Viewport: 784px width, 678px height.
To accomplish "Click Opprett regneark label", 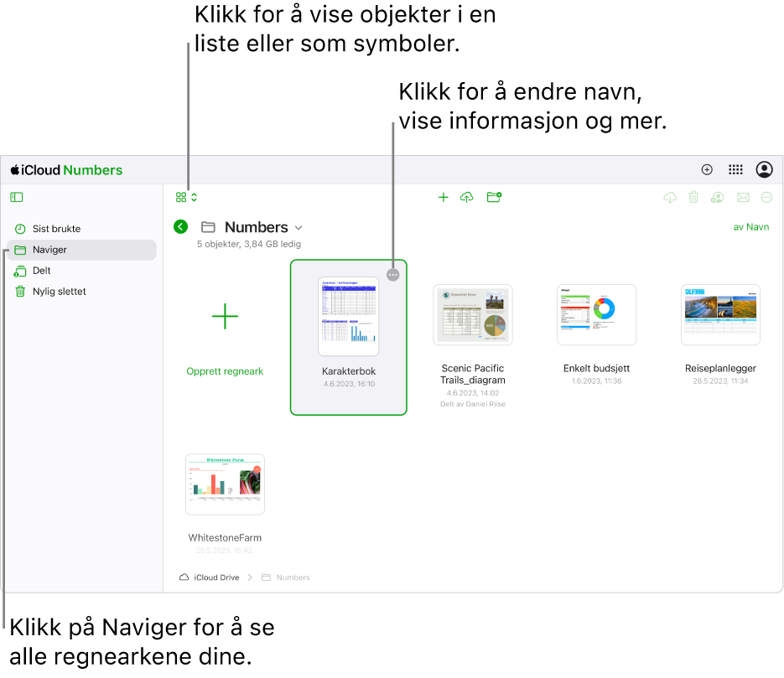I will click(x=225, y=371).
